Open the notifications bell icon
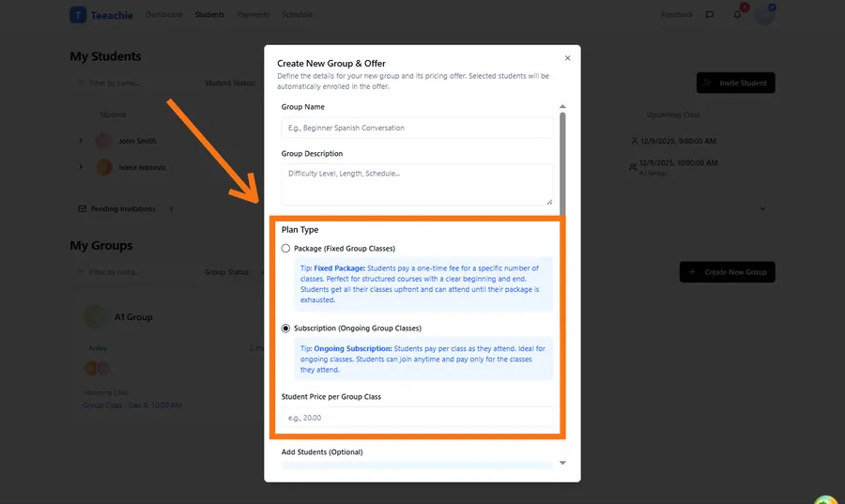 (x=737, y=14)
